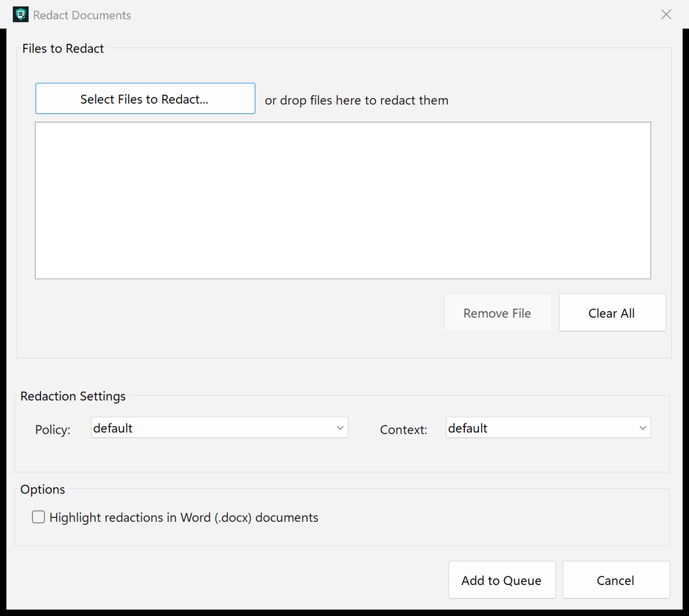
Task: Open the Select Files to Redact browser
Action: click(145, 98)
